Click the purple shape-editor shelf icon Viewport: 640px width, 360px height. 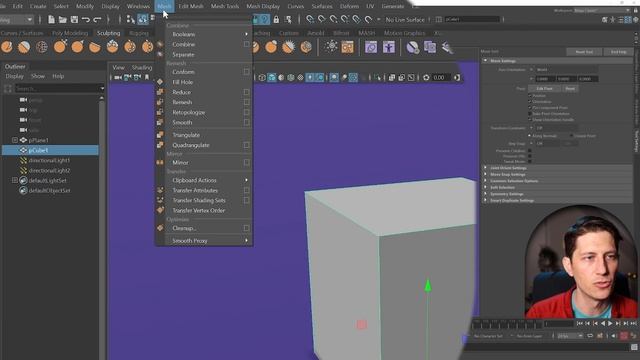coord(371,47)
